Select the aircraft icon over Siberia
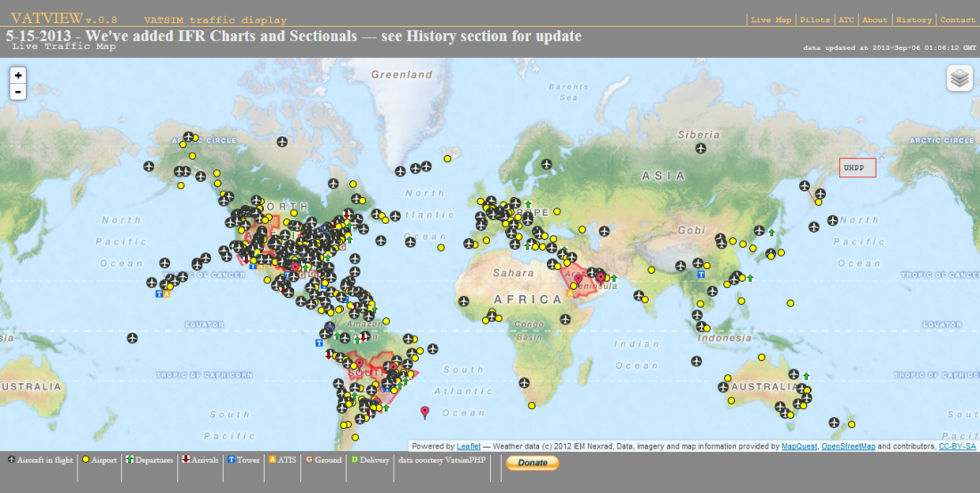 [x=700, y=148]
